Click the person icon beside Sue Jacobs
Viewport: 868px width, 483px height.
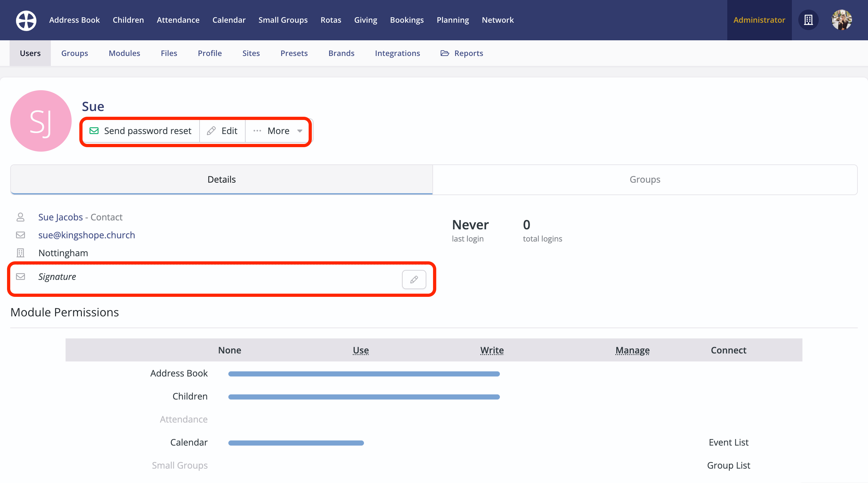pos(20,217)
